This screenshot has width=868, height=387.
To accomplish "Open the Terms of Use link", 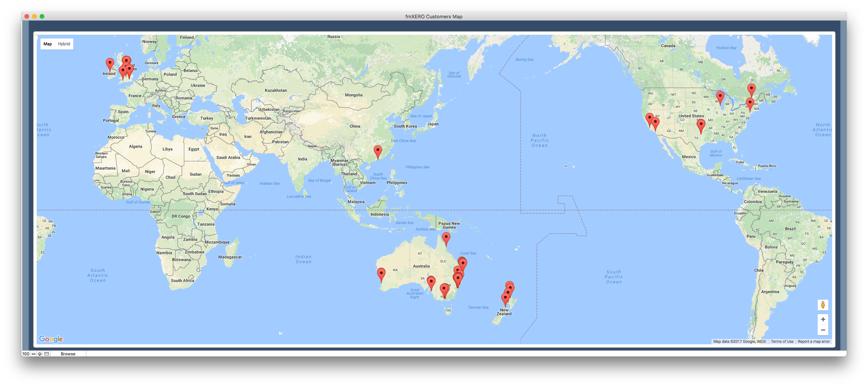I will (x=782, y=342).
